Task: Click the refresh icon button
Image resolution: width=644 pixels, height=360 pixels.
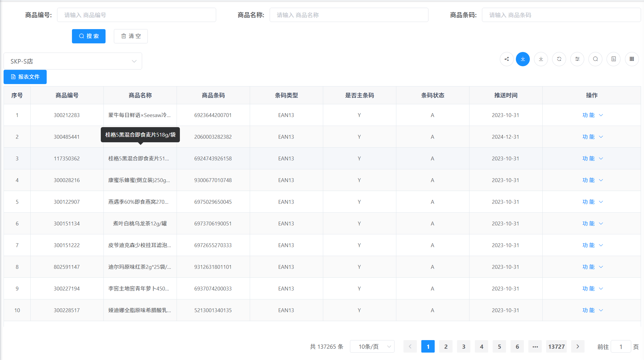Action: [559, 59]
